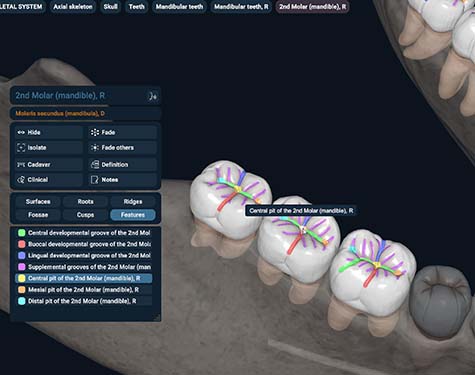Click the Notes icon
The image size is (475, 375).
[95, 180]
